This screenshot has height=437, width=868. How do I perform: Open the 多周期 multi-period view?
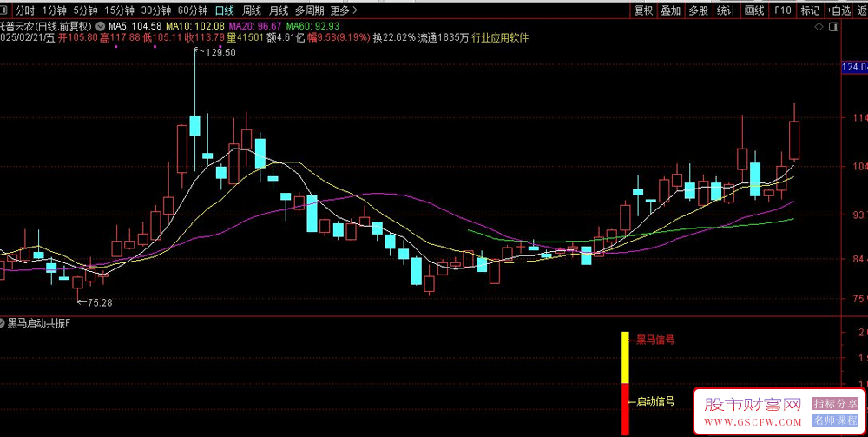(310, 10)
